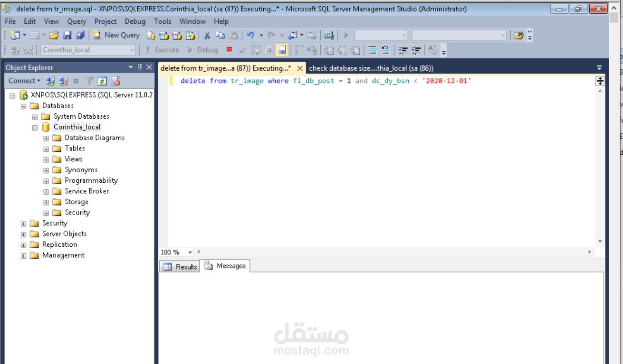The width and height of the screenshot is (623, 364).
Task: Collapse the XNPOS\SQLEXPRESS server node
Action: tap(12, 95)
